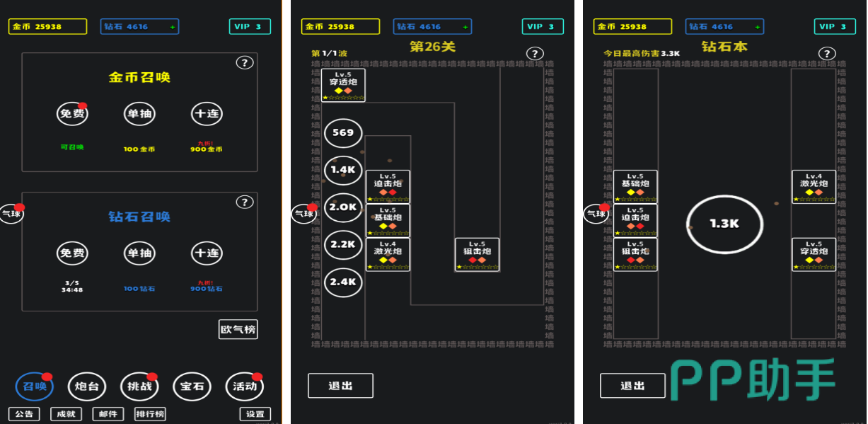The height and width of the screenshot is (424, 868).
Task: Open 设置 settings
Action: tap(255, 414)
